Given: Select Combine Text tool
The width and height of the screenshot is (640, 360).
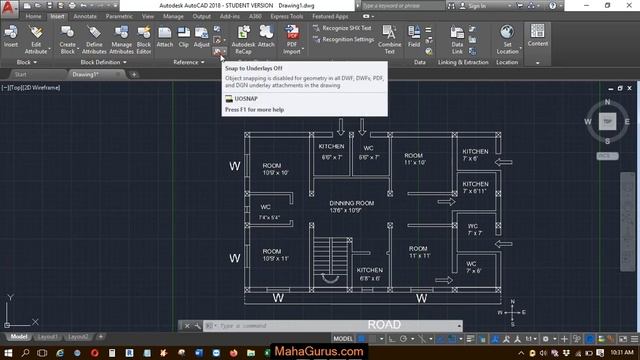Looking at the screenshot, I should (389, 39).
